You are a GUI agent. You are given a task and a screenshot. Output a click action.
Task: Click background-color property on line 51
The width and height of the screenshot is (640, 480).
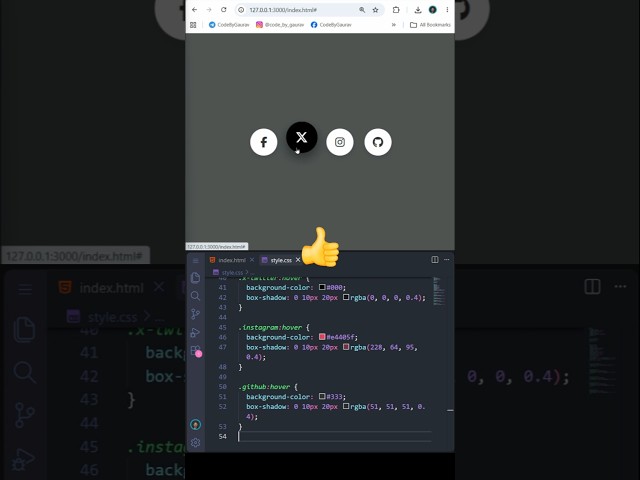[x=279, y=397]
